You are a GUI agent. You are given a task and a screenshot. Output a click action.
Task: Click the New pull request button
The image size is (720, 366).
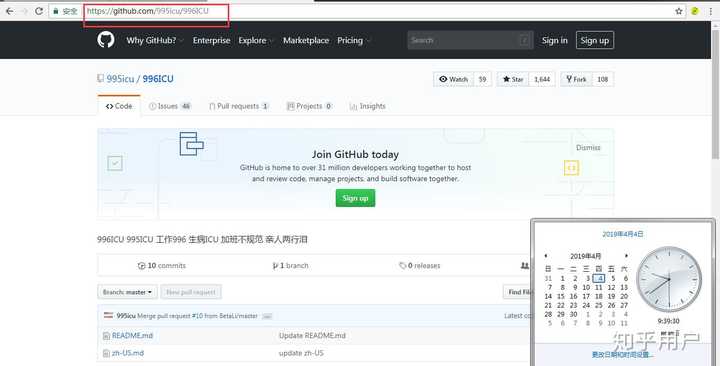(191, 292)
